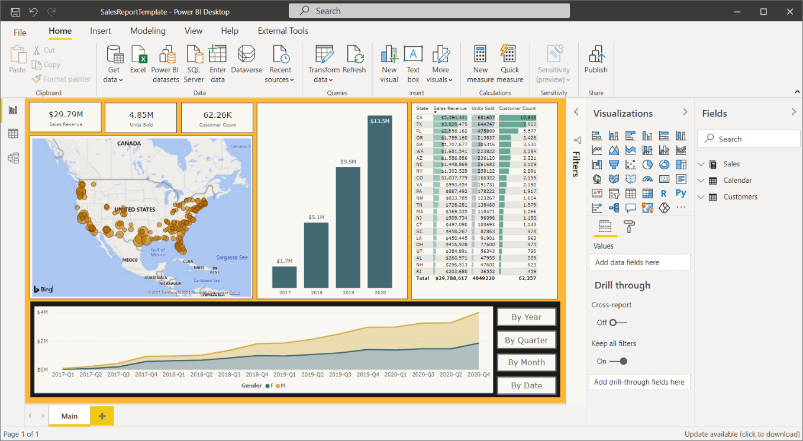Expand the Sales table in Fields

pos(701,164)
